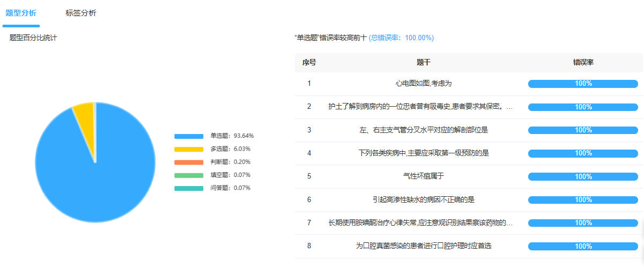Click the teal 问答题 legend swatch
Viewport: 644px width, 267px height.
click(189, 188)
